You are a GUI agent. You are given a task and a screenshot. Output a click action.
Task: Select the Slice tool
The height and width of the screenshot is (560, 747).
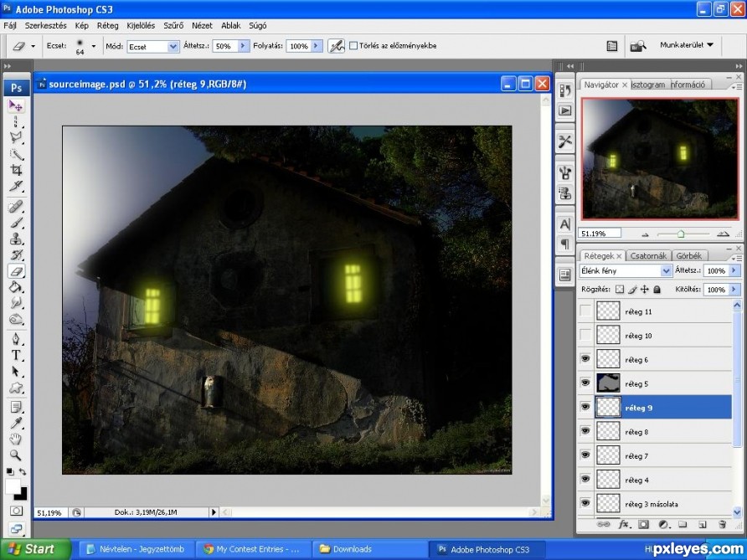(16, 186)
